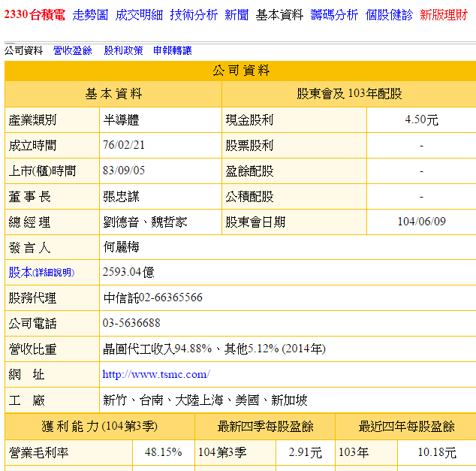Click the 工廠 label
Screen dimensions: 476x471
pos(27,400)
